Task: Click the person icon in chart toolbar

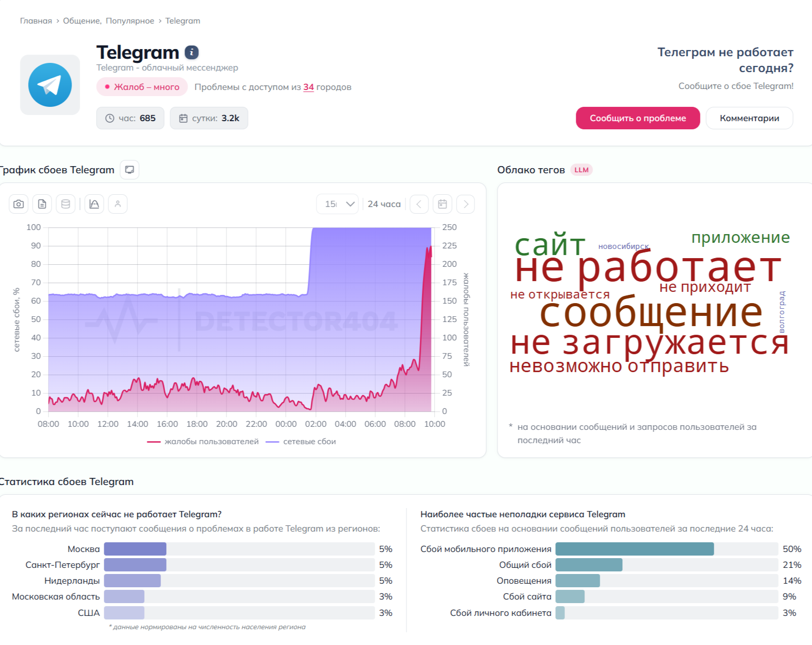Action: click(118, 204)
